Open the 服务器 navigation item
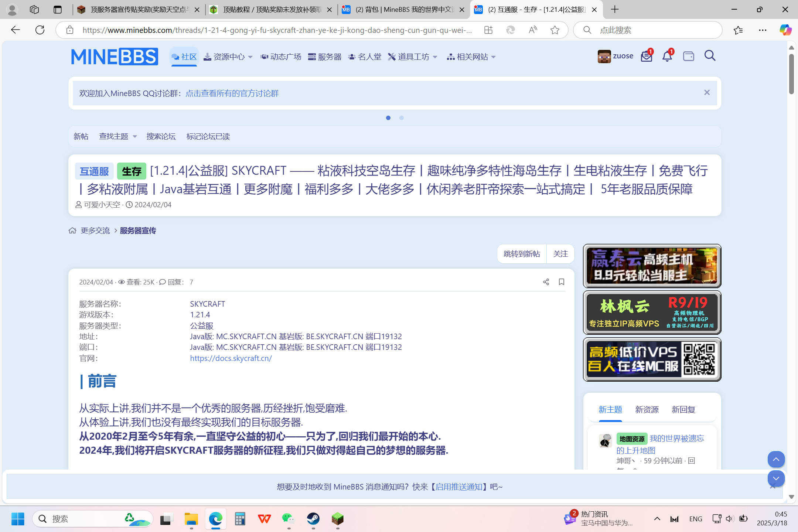 [325, 57]
